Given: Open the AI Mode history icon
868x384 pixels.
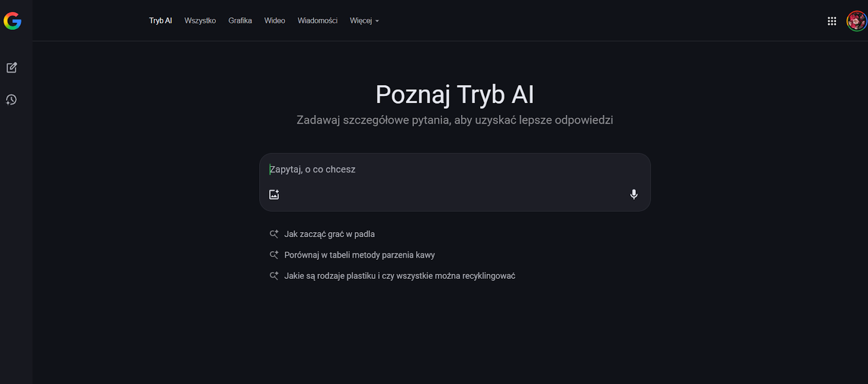Looking at the screenshot, I should (x=11, y=100).
